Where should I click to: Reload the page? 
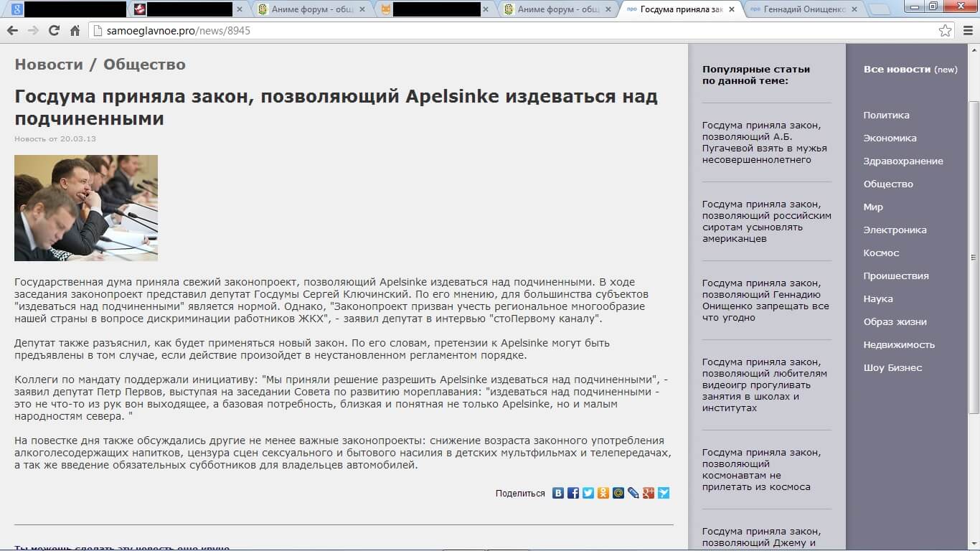coord(54,31)
